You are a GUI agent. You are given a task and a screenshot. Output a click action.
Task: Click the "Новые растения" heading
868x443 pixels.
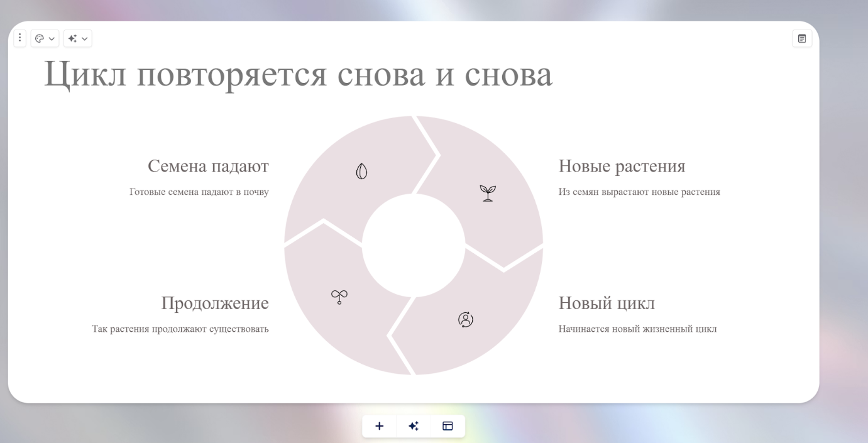coord(622,166)
